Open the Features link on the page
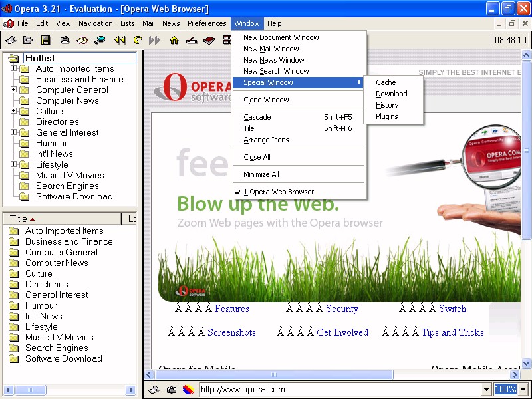This screenshot has width=532, height=399. coord(231,309)
